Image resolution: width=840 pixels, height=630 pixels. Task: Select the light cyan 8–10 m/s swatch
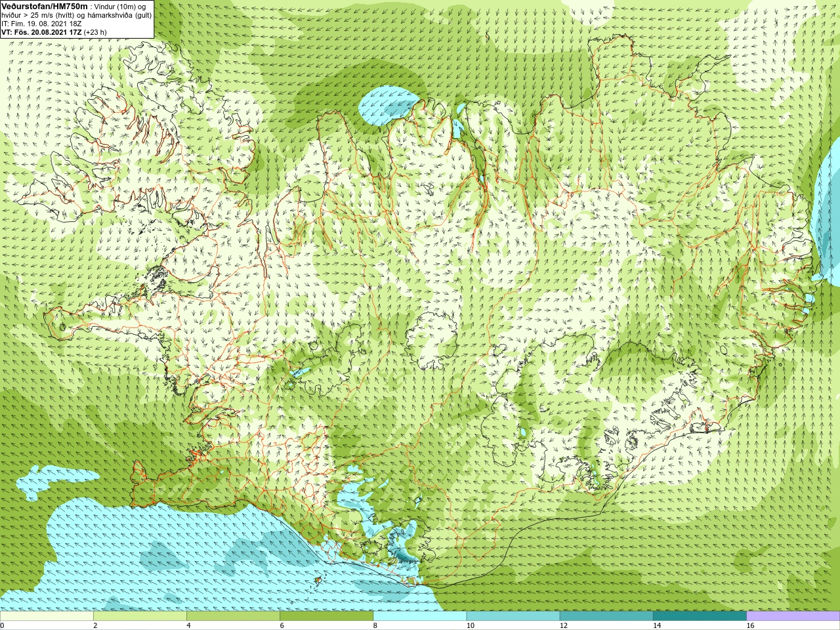419,616
